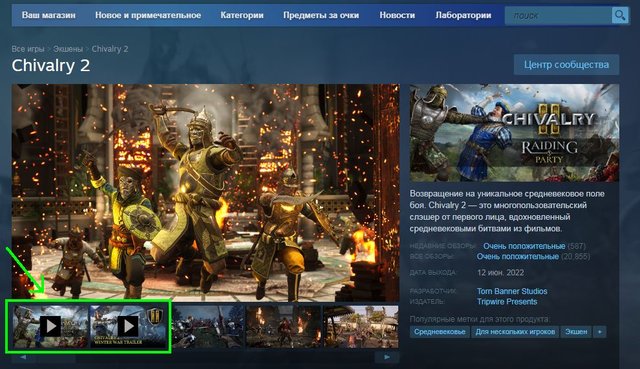Select the third screenshot thumbnail with blue knights
640x369 pixels.
click(x=209, y=327)
